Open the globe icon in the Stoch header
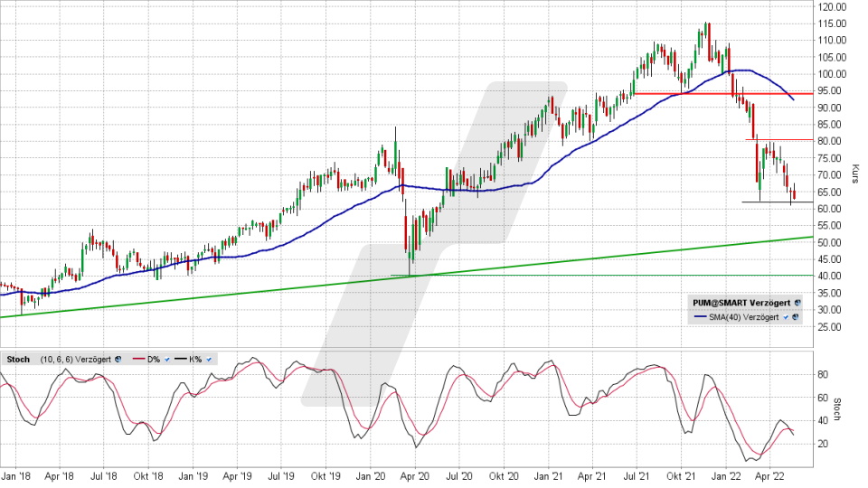The width and height of the screenshot is (868, 488). click(118, 360)
